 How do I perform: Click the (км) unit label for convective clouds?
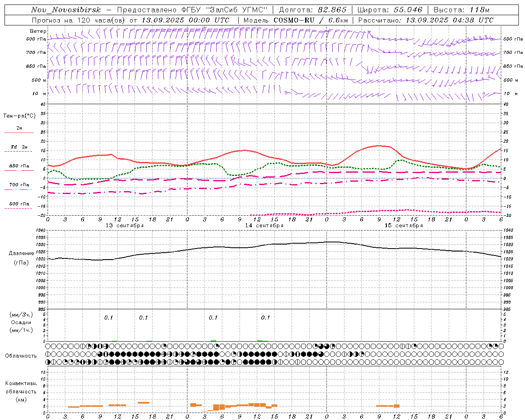tap(21, 399)
